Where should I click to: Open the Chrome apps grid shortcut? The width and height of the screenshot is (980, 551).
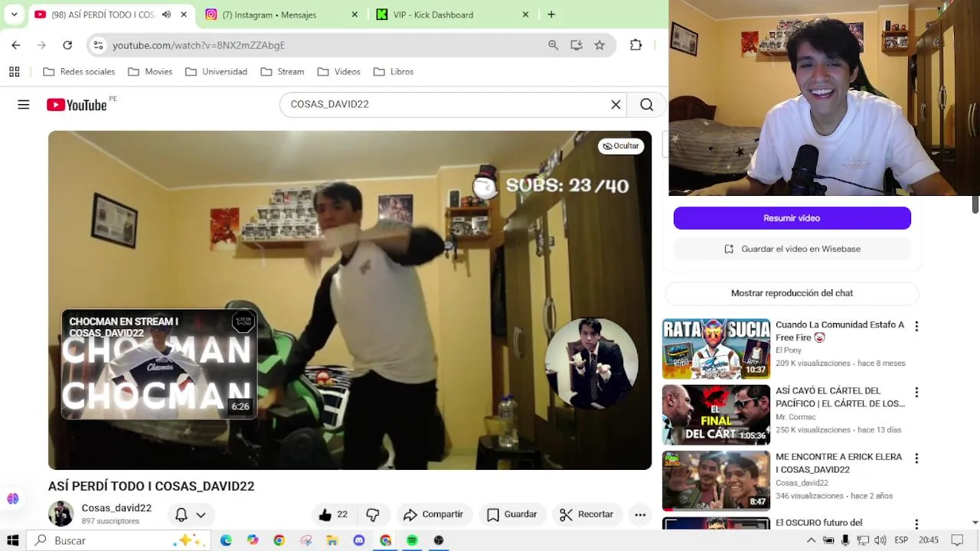pos(14,72)
